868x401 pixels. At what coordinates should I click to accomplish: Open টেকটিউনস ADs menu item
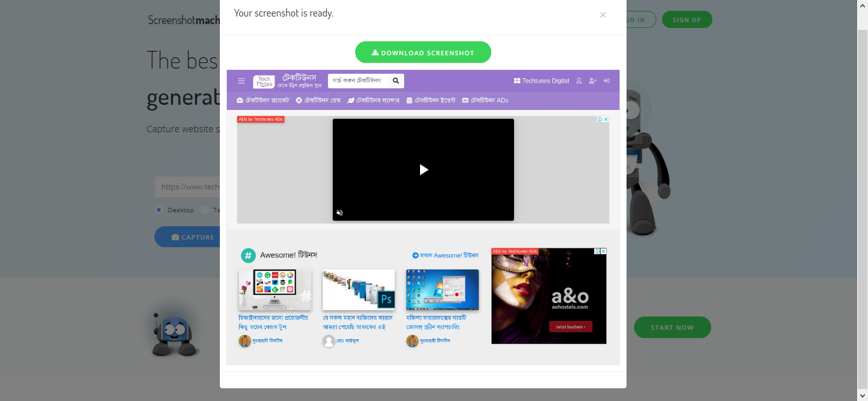click(x=485, y=100)
